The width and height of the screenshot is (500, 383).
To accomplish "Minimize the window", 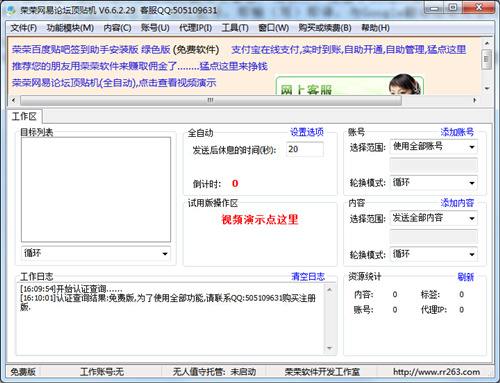I will pyautogui.click(x=434, y=8).
